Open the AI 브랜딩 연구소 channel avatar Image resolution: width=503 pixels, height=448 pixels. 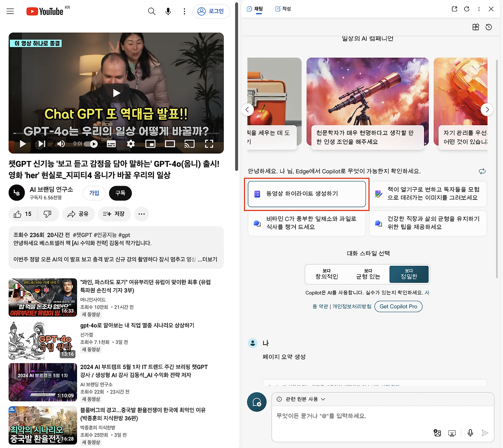click(17, 193)
